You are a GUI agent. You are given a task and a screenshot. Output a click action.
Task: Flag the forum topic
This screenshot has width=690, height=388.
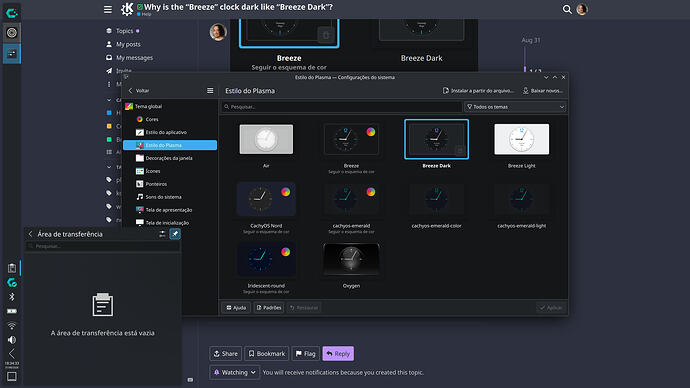click(x=305, y=354)
